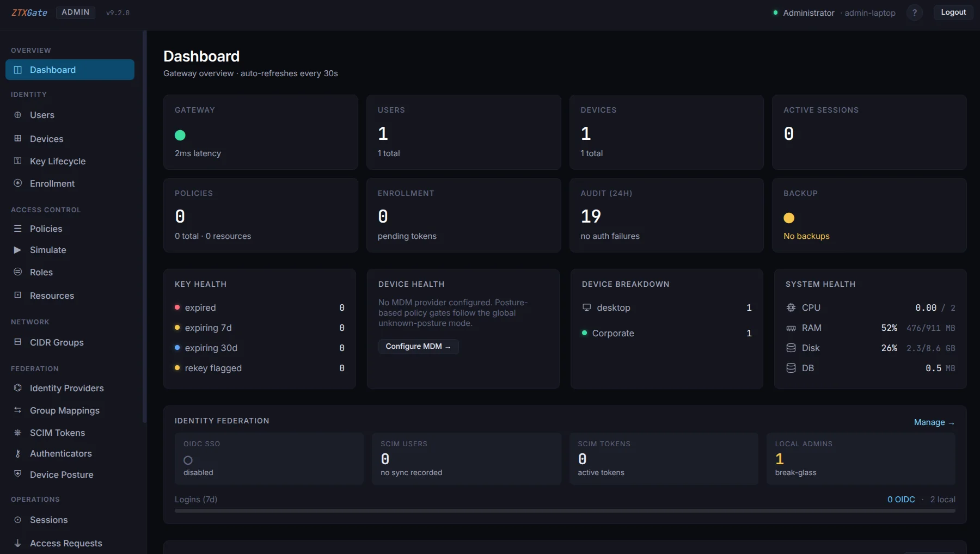The width and height of the screenshot is (980, 554).
Task: Open the Policies section
Action: point(70,229)
